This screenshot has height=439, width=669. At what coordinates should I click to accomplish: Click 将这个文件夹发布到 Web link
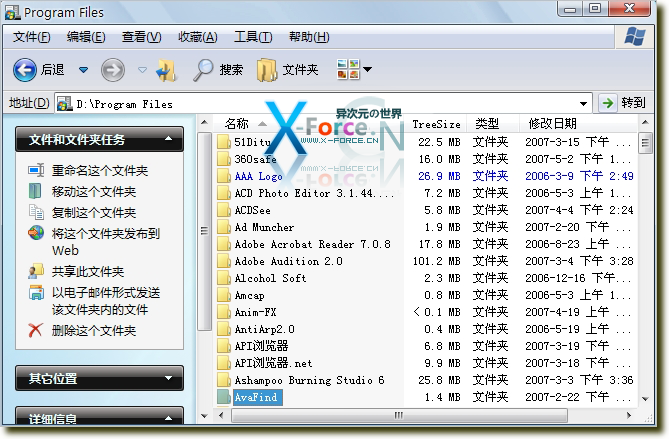coord(105,242)
